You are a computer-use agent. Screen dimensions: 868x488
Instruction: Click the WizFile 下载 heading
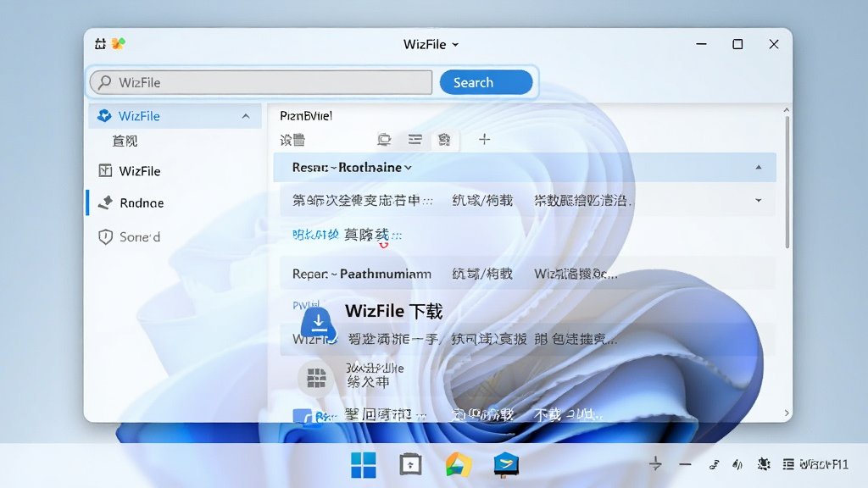[393, 312]
